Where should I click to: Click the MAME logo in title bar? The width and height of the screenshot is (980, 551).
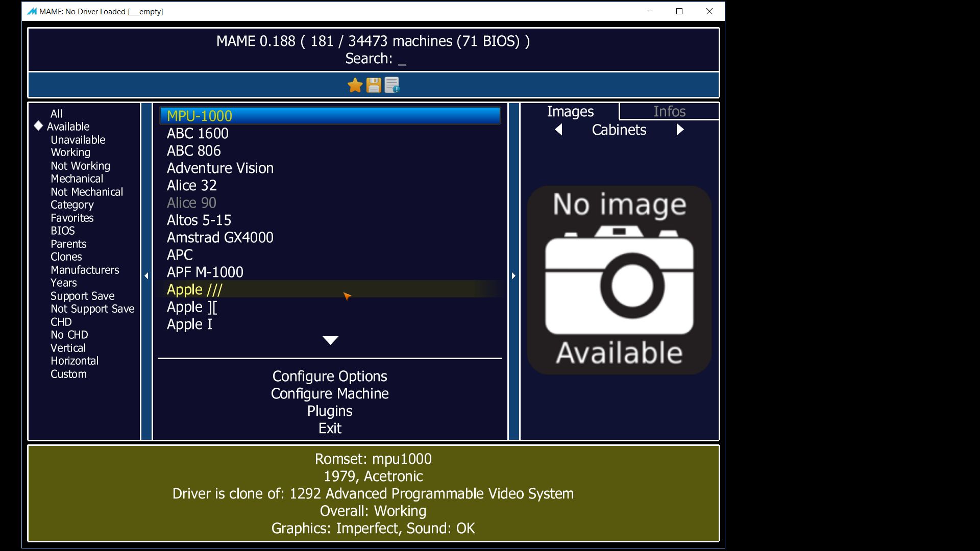pyautogui.click(x=32, y=11)
